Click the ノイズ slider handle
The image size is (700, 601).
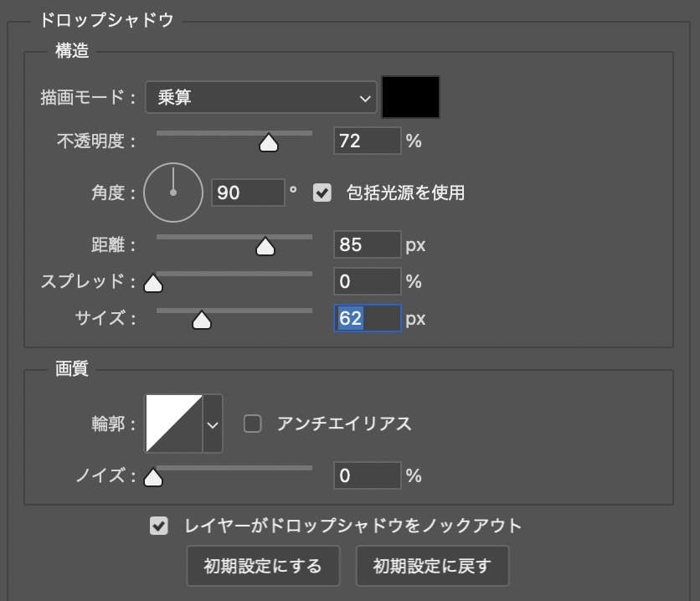[152, 478]
